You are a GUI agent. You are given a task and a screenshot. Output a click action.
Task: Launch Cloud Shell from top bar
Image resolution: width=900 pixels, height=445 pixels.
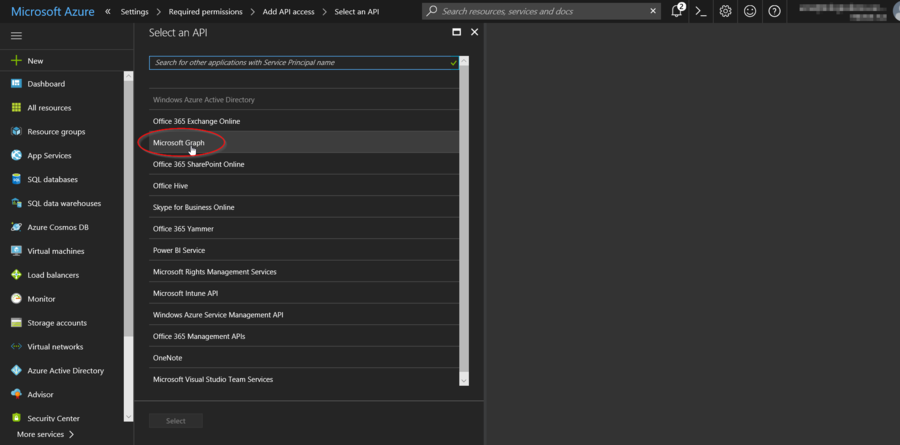(702, 11)
